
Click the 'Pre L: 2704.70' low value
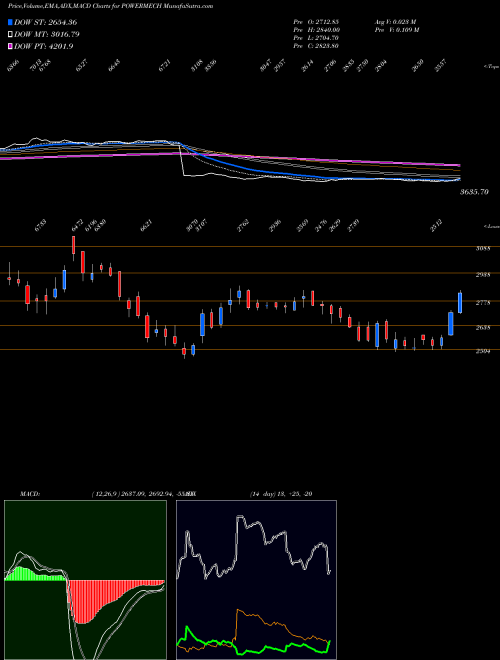(x=316, y=38)
